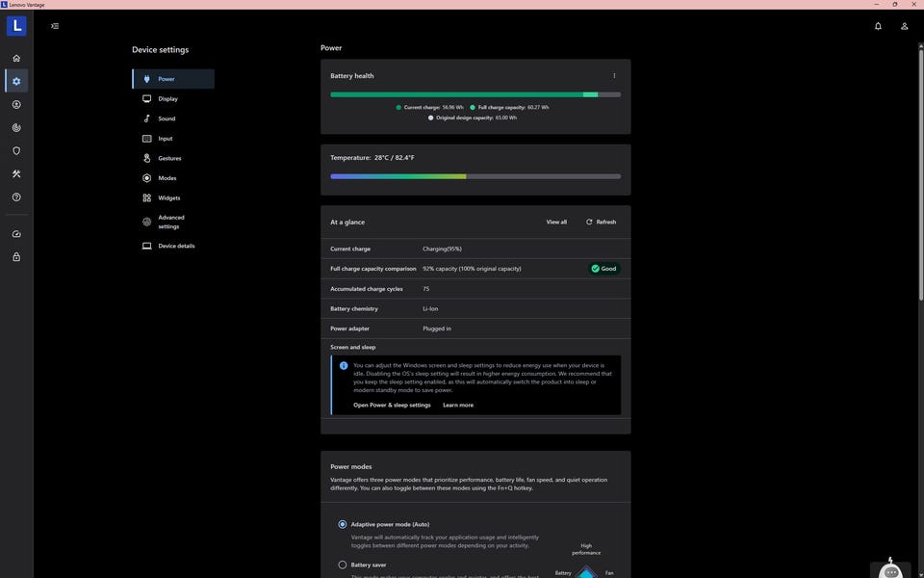
Task: Click the Device settings gear icon
Action: tap(16, 81)
